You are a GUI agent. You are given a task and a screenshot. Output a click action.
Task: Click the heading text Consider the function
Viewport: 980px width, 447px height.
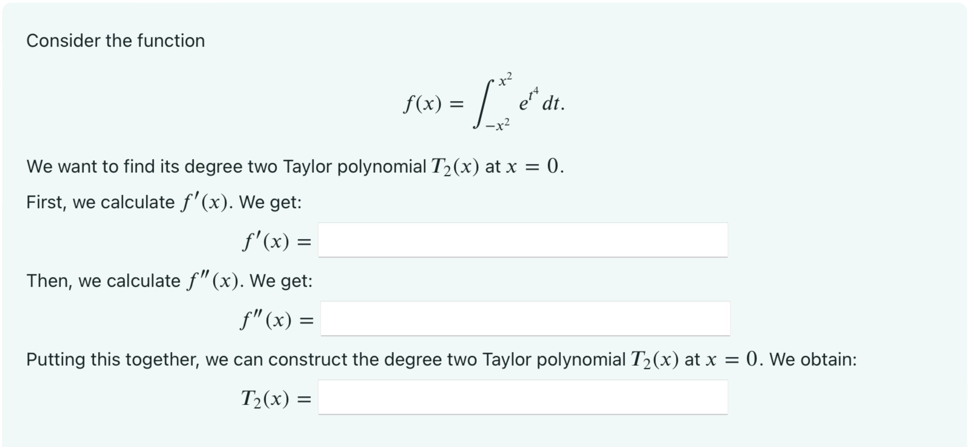(x=116, y=40)
